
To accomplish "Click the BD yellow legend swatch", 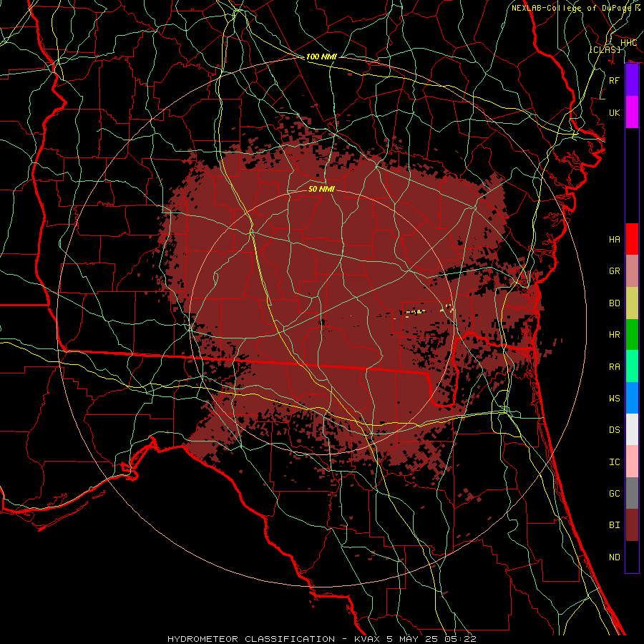I will 632,303.
